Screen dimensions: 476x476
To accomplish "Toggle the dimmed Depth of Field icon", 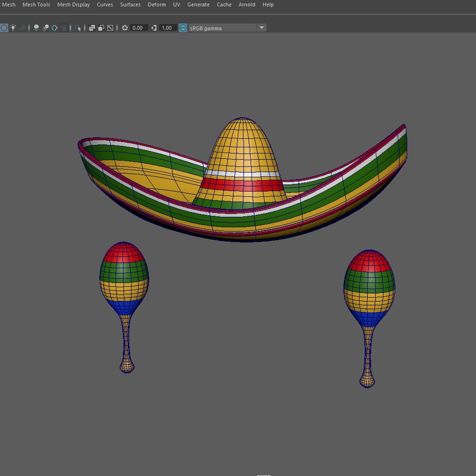I will pyautogui.click(x=64, y=28).
